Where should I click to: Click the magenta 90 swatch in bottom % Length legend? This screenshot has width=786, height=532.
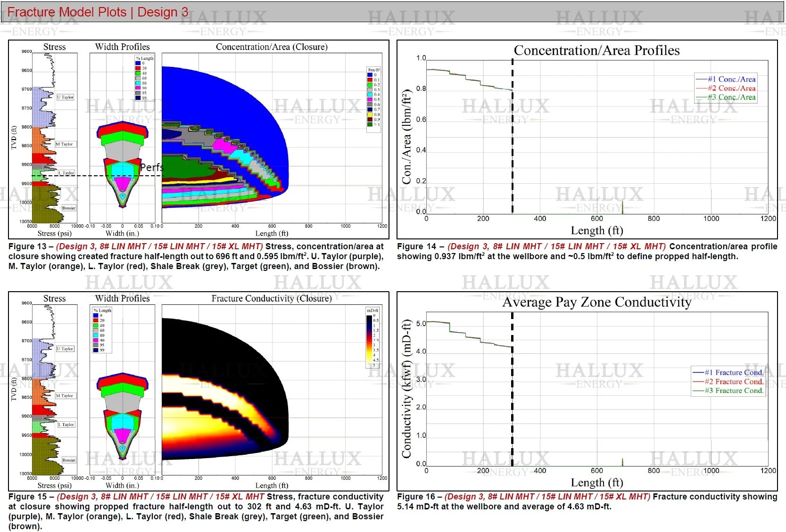(96, 340)
